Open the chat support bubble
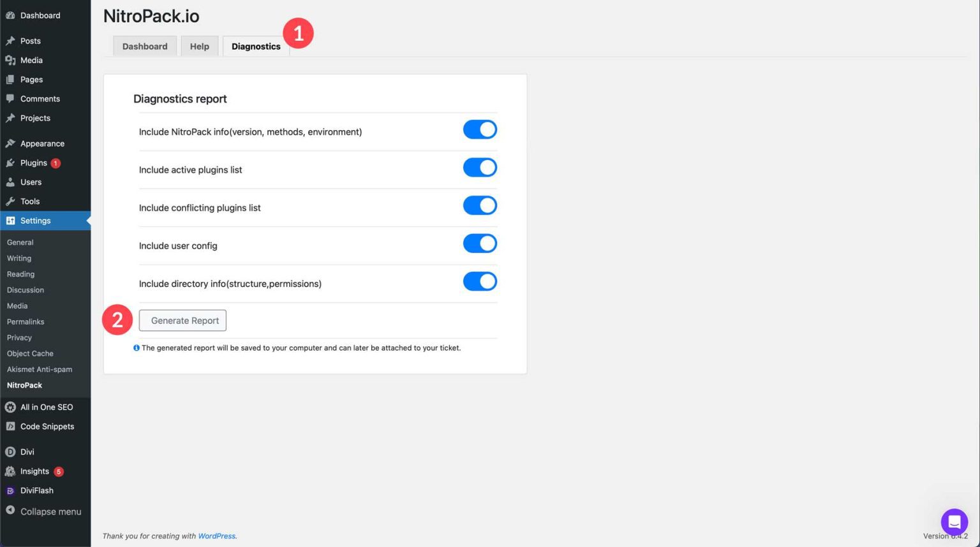Image resolution: width=980 pixels, height=547 pixels. (954, 521)
